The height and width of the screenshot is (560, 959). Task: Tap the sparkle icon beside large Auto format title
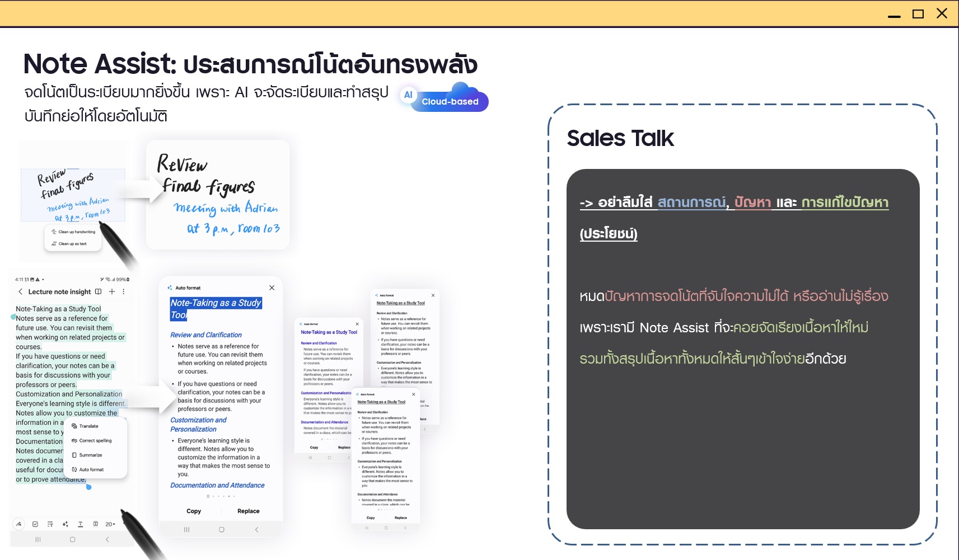pos(170,288)
